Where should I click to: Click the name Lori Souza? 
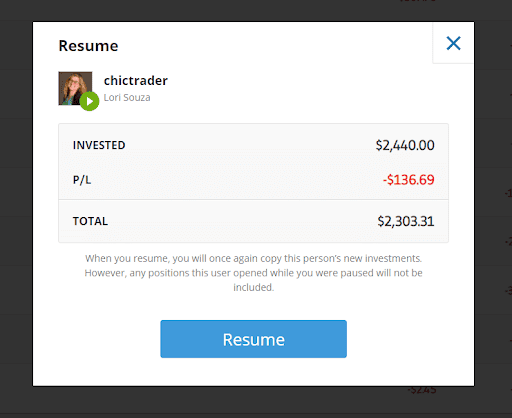tap(127, 98)
